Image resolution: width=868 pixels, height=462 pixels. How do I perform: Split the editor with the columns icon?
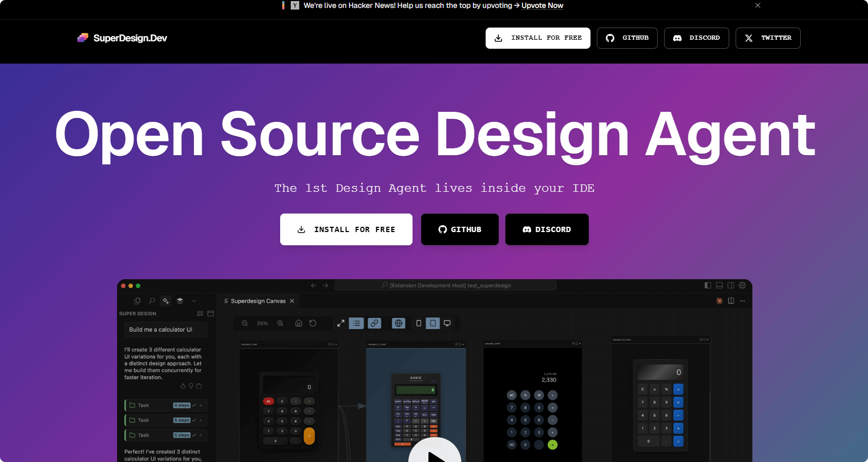[731, 301]
